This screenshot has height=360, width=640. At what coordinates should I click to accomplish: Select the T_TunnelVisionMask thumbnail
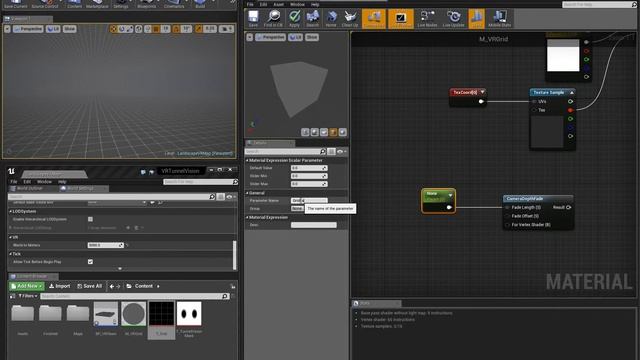pyautogui.click(x=189, y=313)
